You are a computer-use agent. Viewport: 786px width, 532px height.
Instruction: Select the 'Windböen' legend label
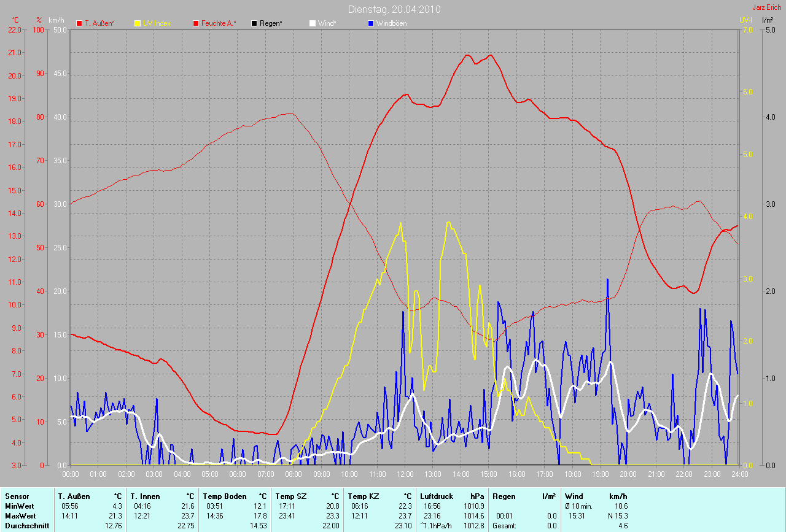point(391,23)
